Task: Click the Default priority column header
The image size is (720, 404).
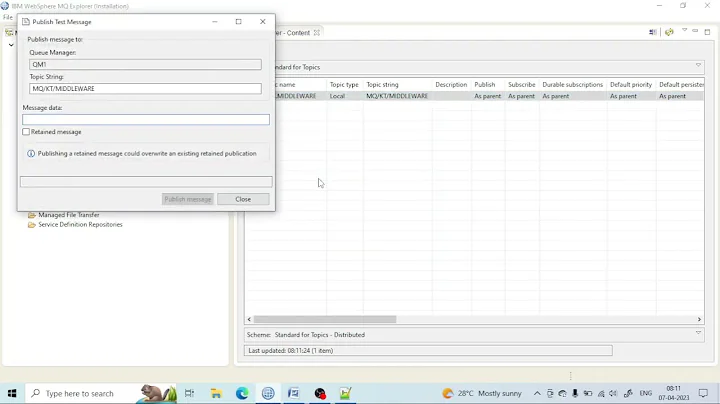Action: click(x=631, y=85)
